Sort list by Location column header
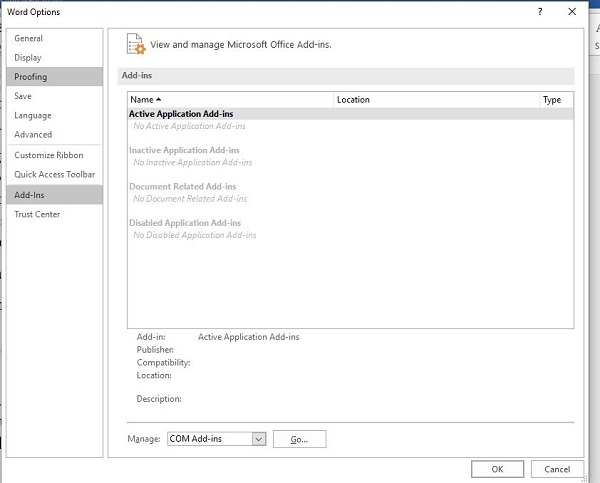 [x=435, y=100]
